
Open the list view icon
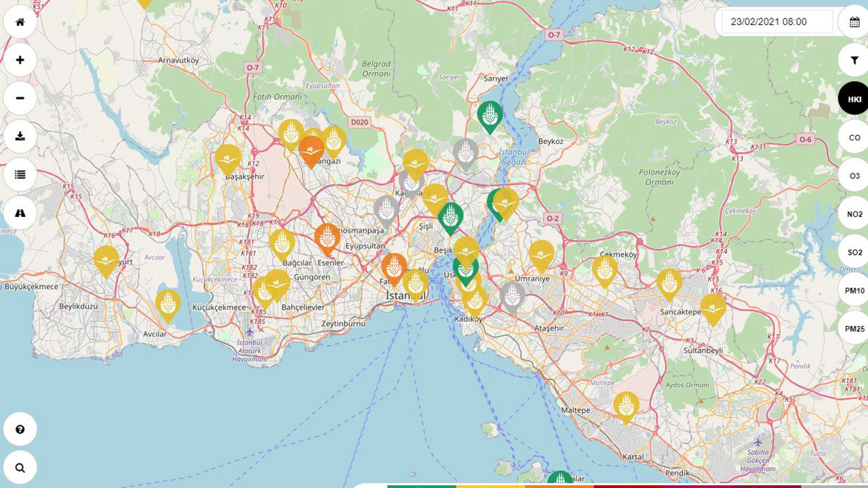[20, 175]
